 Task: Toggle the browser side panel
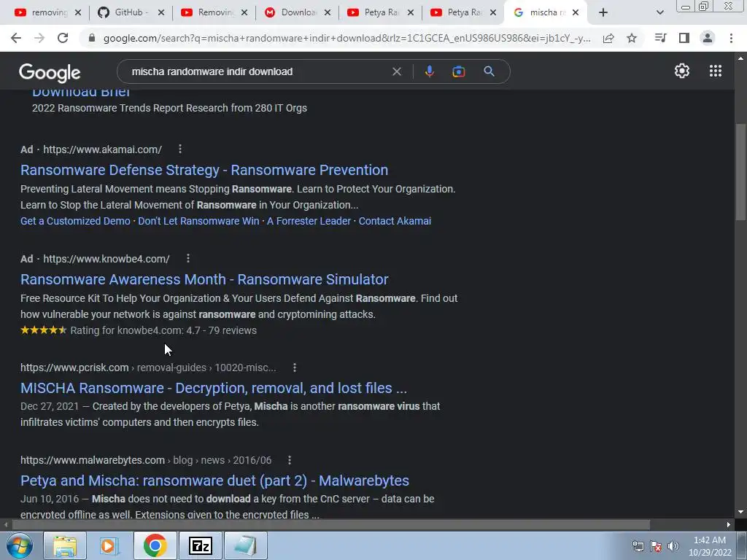[684, 38]
